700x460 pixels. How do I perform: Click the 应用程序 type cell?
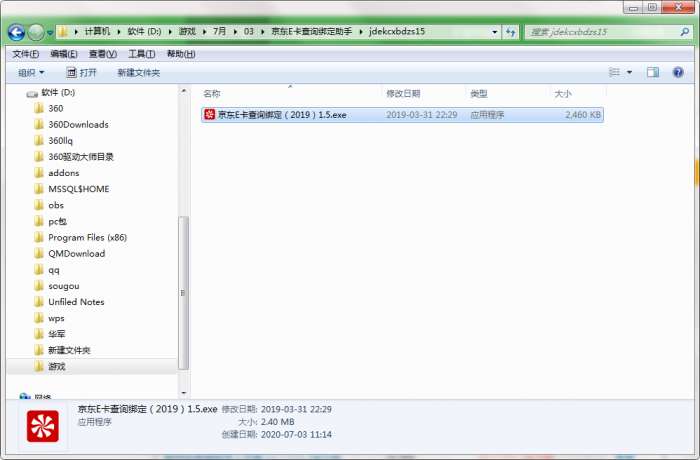[x=487, y=115]
